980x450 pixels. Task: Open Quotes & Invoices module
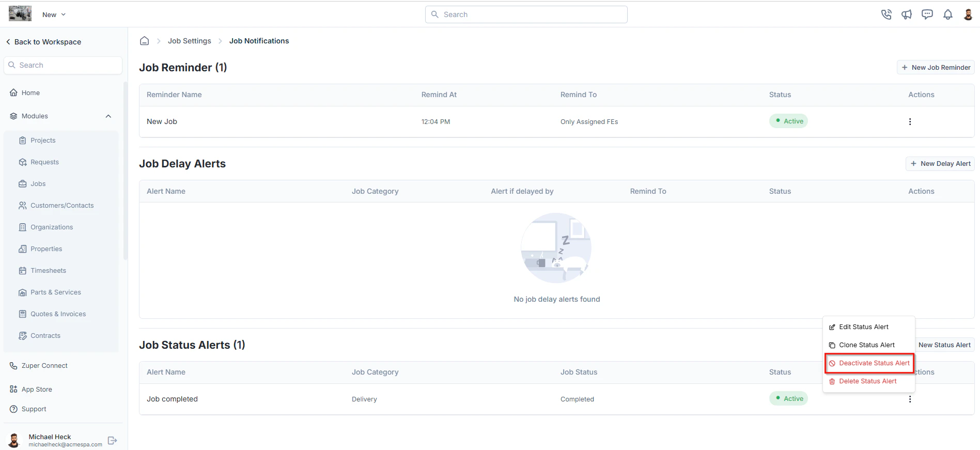coord(52,314)
